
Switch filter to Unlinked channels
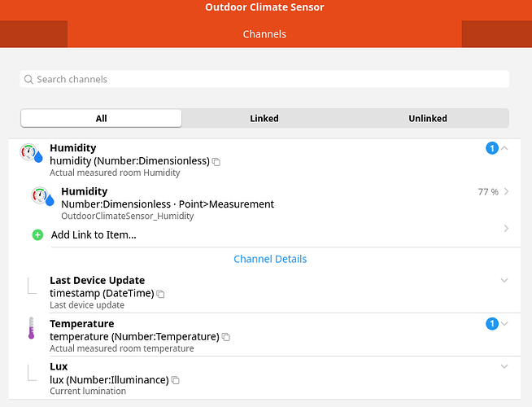[x=428, y=118]
